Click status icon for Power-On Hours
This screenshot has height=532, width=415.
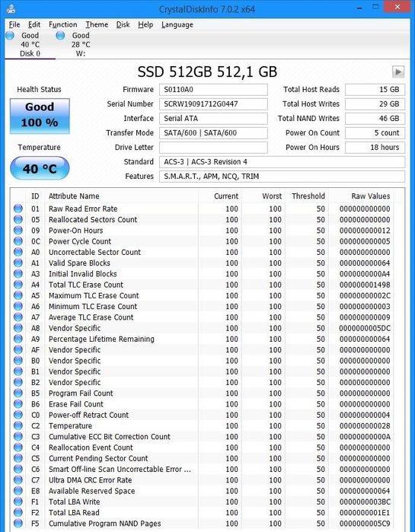click(x=18, y=231)
